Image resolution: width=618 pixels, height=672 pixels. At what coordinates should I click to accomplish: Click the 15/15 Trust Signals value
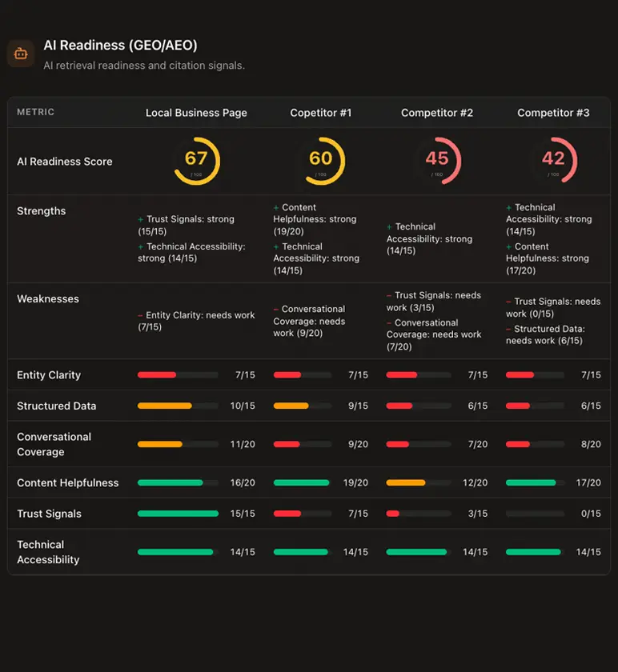point(243,514)
